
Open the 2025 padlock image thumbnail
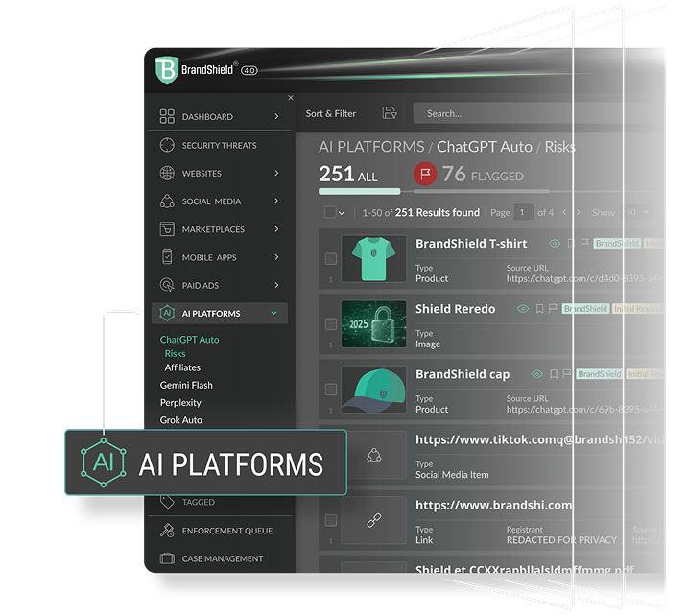pyautogui.click(x=373, y=323)
